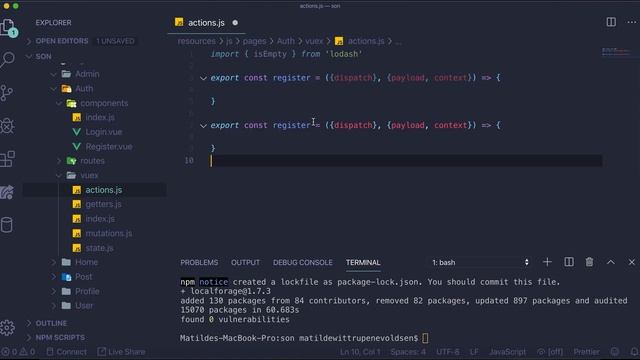Change the LF end-of-line sequence

[x=474, y=351]
